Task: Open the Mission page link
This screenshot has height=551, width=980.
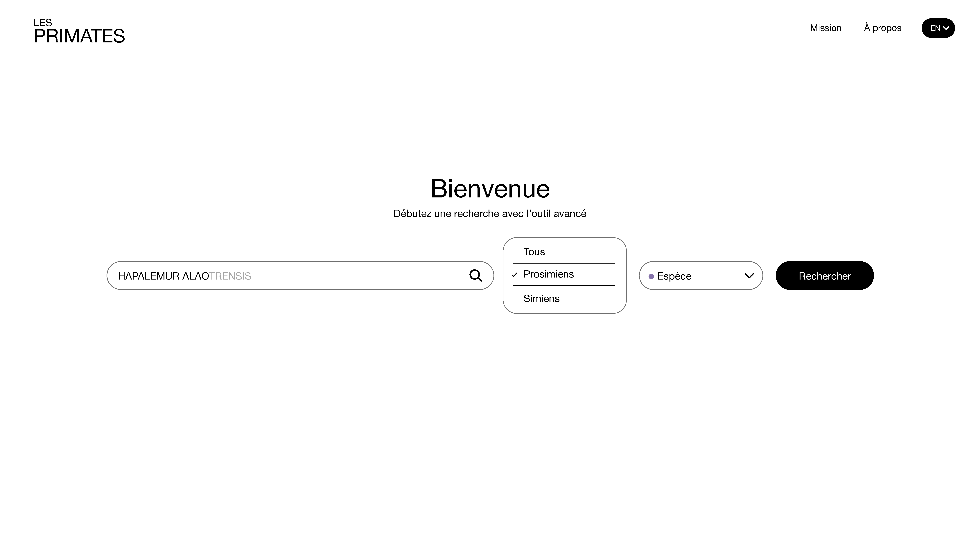Action: tap(825, 28)
